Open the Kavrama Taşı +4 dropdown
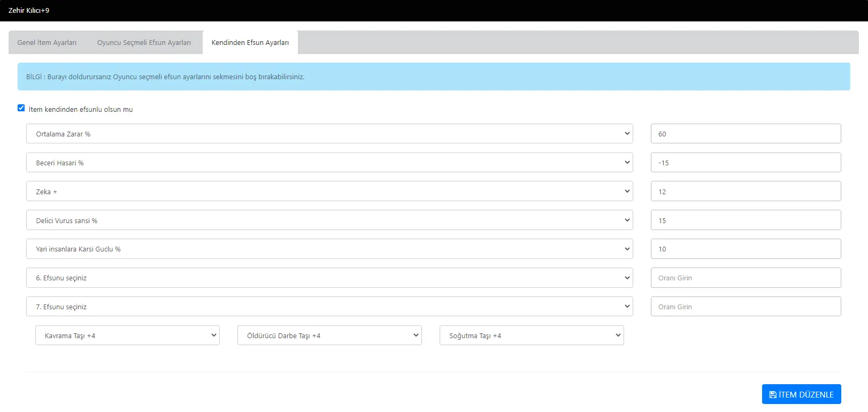 pos(127,335)
